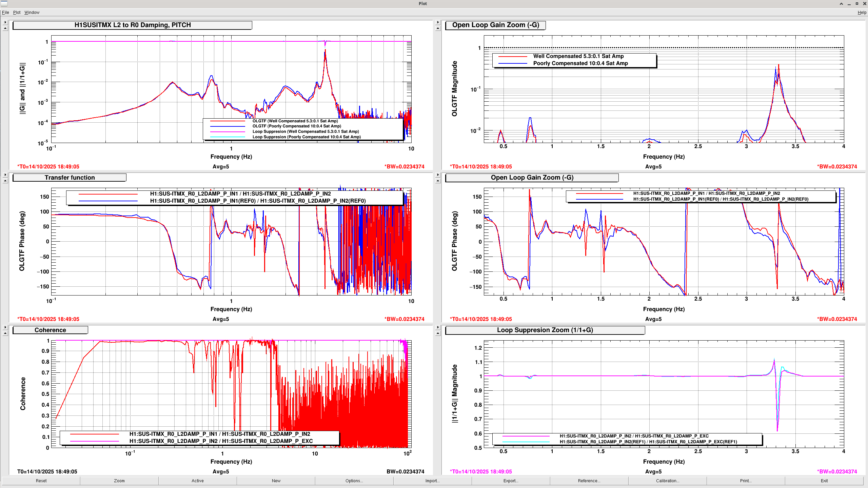The width and height of the screenshot is (868, 488).
Task: Click the Reference... button
Action: click(x=589, y=481)
